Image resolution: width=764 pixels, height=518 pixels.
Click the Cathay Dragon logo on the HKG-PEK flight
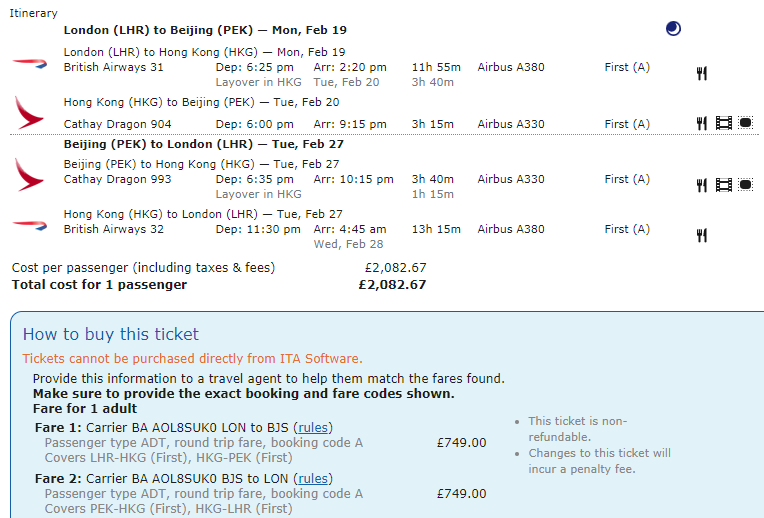29,111
